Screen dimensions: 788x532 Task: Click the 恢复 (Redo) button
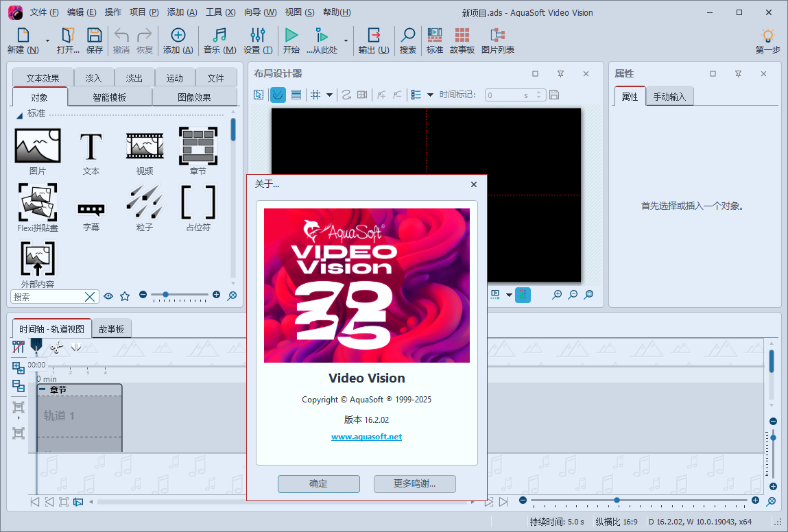[144, 40]
